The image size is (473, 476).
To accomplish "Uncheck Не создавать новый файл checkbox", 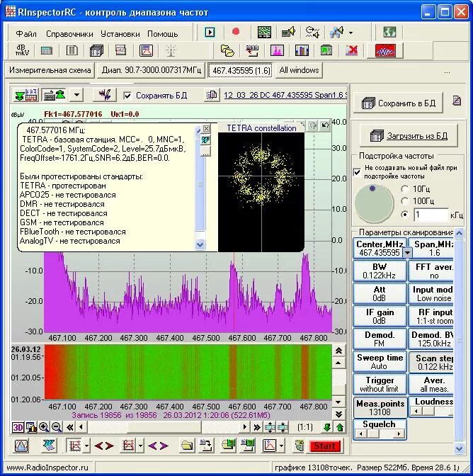I will click(x=357, y=172).
